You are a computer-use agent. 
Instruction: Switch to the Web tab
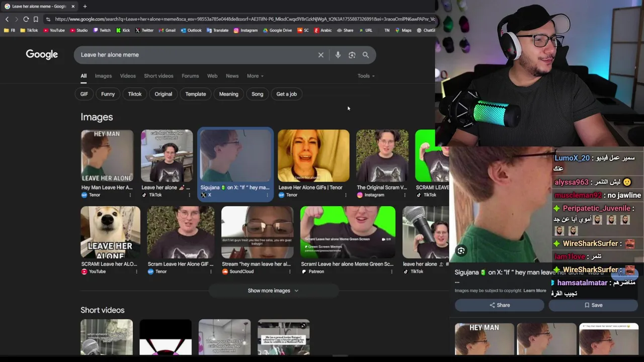212,76
